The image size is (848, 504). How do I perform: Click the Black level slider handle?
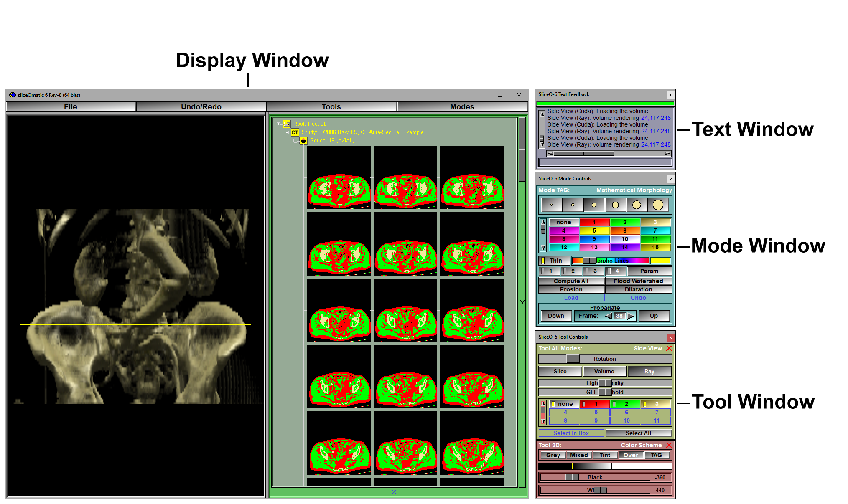point(572,477)
